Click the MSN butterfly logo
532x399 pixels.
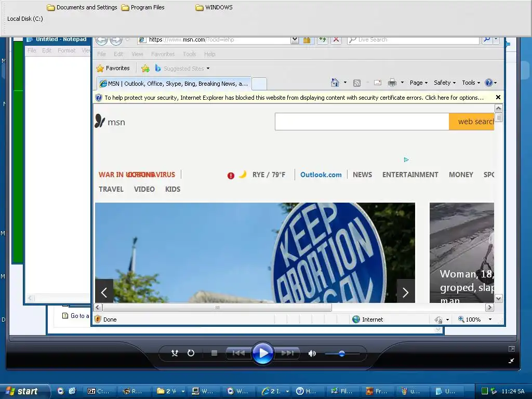tap(100, 121)
